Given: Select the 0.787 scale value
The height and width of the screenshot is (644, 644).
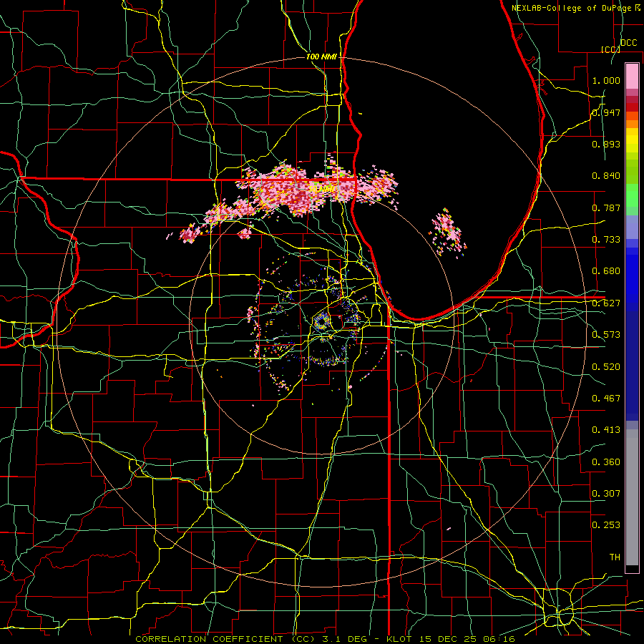Looking at the screenshot, I should [606, 208].
